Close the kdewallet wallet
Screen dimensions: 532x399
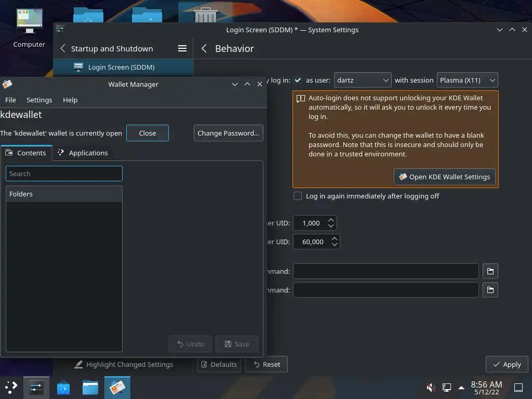[x=147, y=133]
